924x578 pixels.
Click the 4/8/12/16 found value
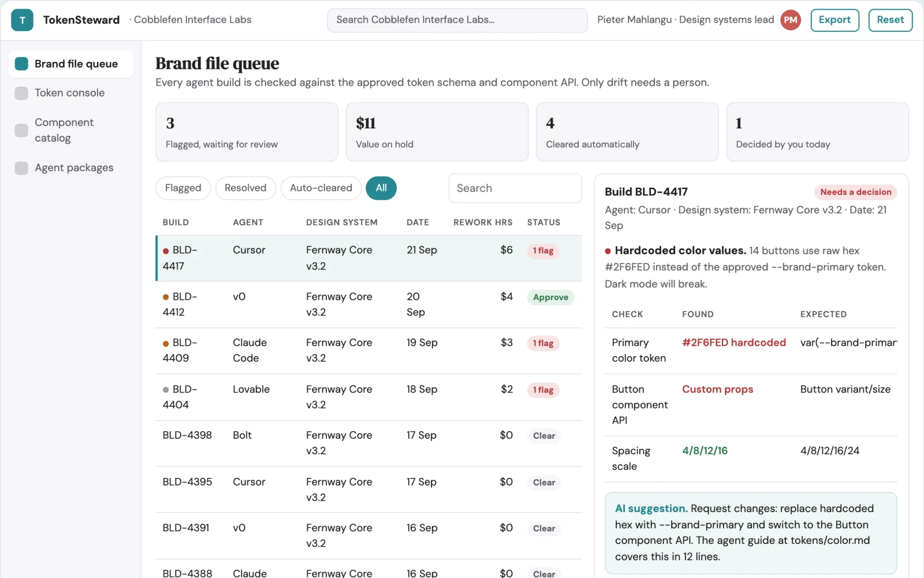705,451
